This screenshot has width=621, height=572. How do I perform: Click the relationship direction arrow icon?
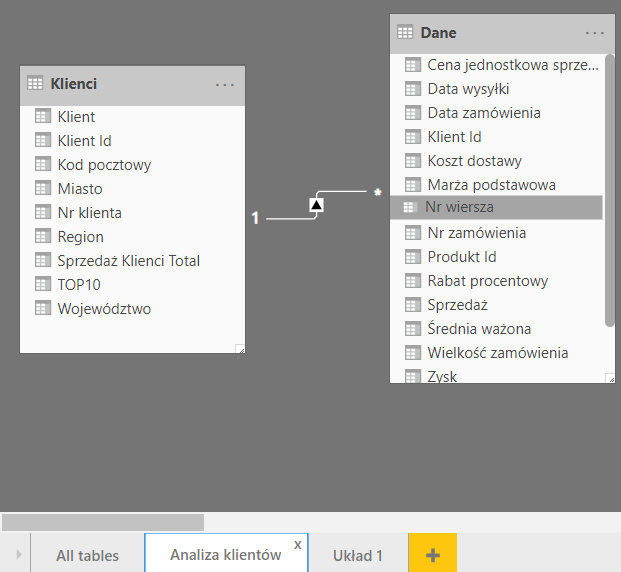click(x=316, y=204)
